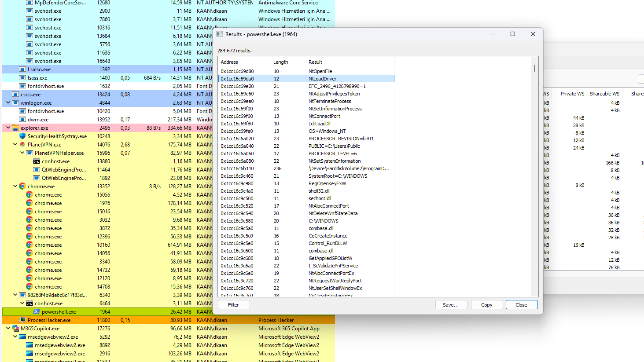Click the Shareable WS column header

coord(604,94)
